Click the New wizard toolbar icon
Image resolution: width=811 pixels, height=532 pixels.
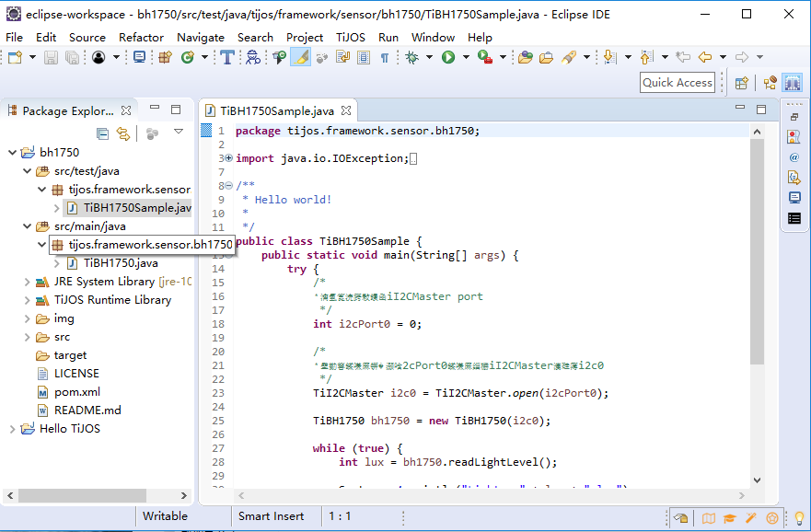coord(15,57)
